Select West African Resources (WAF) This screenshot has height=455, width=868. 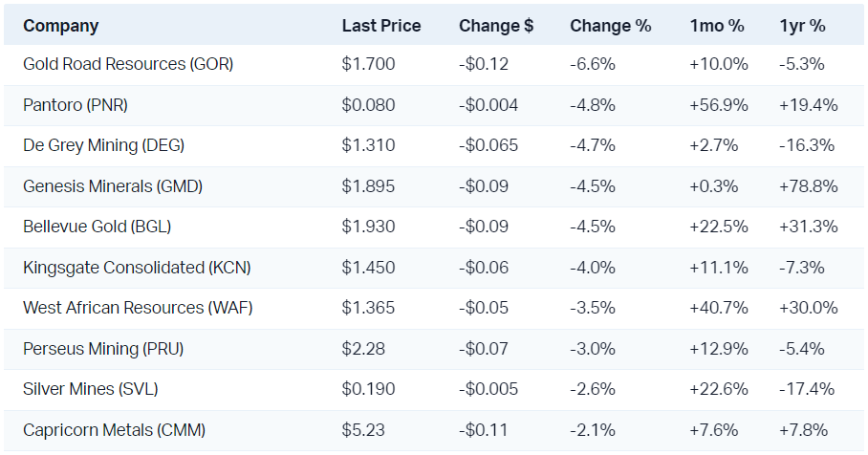138,308
